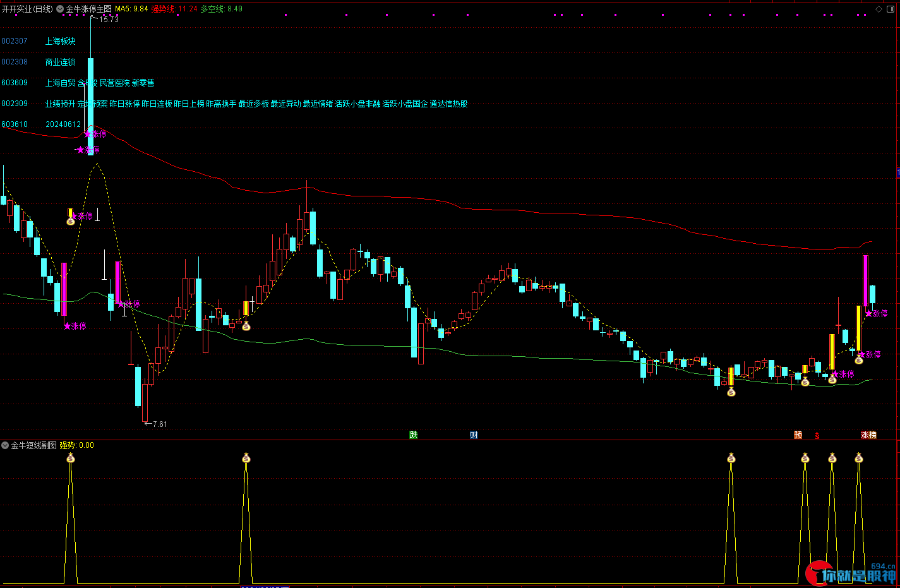Click the diamond icon at chart top-right

click(x=879, y=9)
